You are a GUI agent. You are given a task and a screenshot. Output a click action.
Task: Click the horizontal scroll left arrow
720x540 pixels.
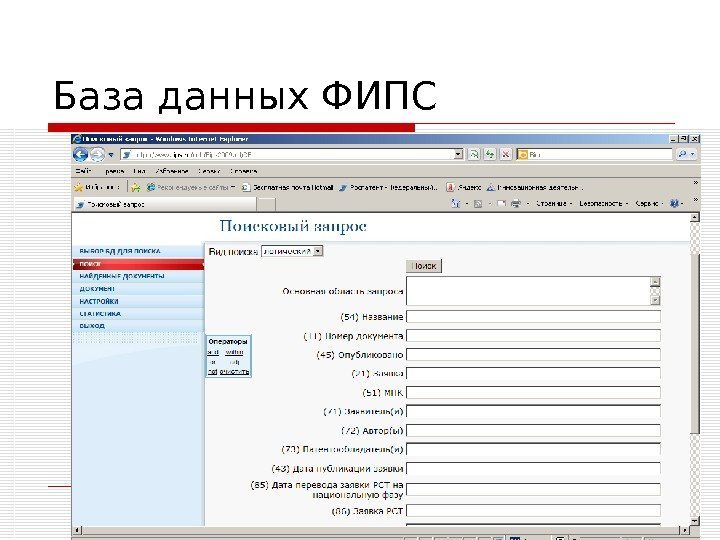[77, 529]
